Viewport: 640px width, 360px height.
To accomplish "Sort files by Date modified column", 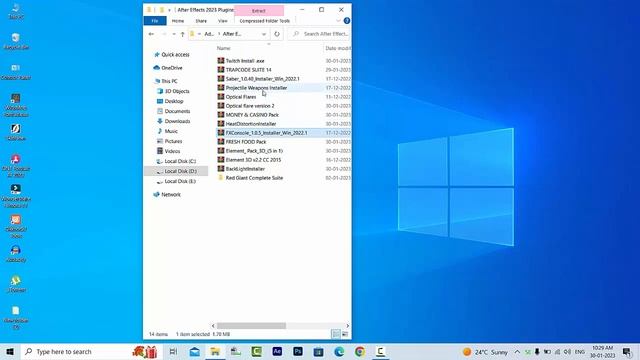I will 338,48.
